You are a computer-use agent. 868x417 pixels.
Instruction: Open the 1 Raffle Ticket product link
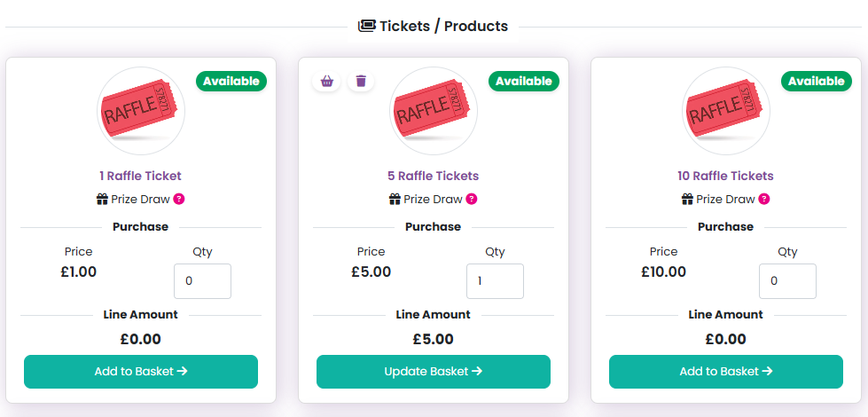[141, 176]
